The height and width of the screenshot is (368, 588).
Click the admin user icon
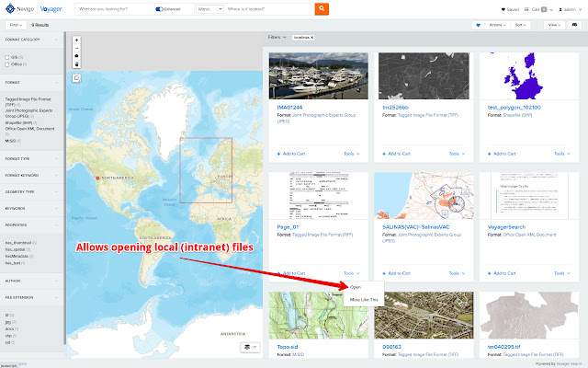pyautogui.click(x=560, y=9)
